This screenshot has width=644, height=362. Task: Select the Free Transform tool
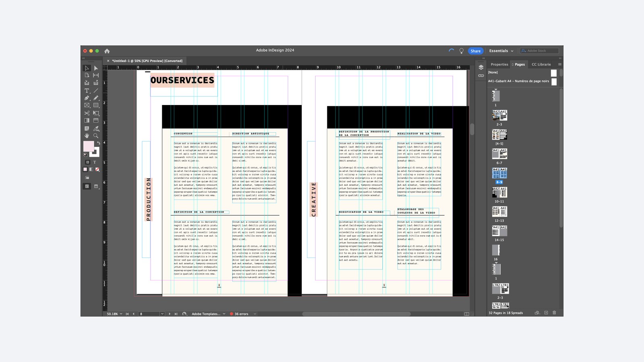(x=96, y=113)
